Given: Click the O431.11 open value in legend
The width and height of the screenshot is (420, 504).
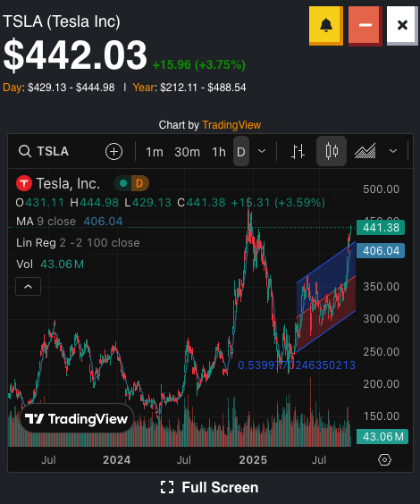Looking at the screenshot, I should click(x=40, y=203).
